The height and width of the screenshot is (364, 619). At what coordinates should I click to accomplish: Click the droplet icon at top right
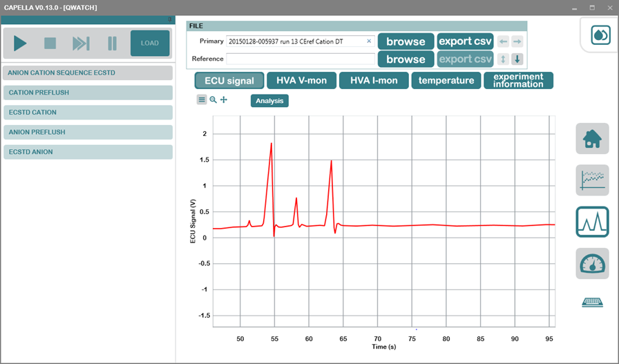(x=600, y=35)
